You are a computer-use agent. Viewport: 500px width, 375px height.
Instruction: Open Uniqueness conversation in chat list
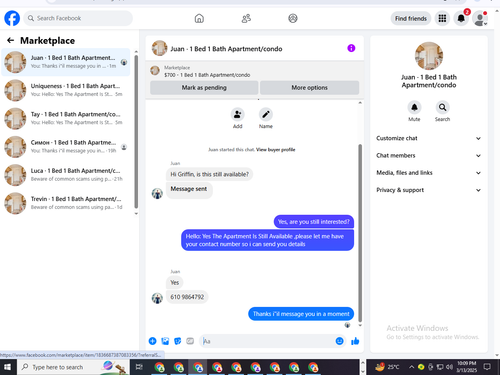tap(66, 90)
